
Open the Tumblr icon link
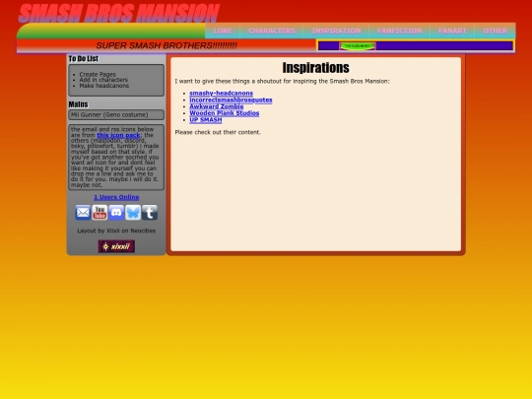[x=150, y=213]
